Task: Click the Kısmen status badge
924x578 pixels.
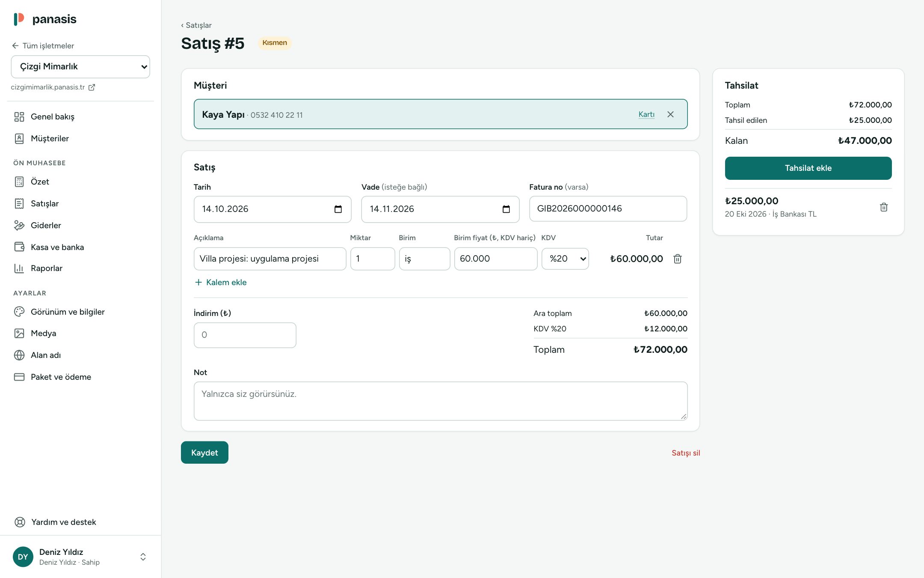Action: [x=275, y=43]
